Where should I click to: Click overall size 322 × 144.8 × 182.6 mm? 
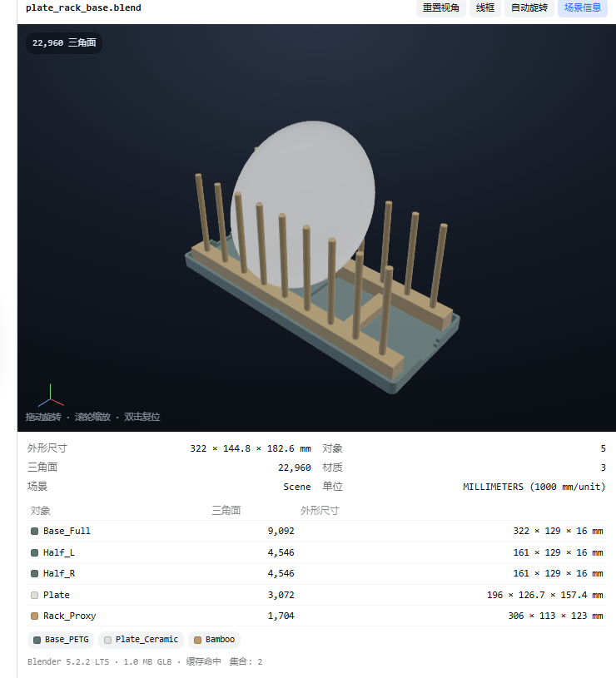point(251,448)
